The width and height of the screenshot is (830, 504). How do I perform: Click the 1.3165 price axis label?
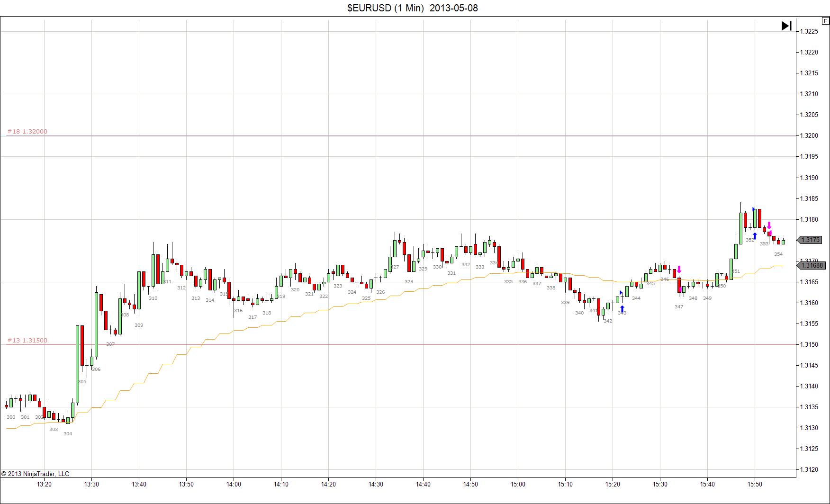pos(809,282)
